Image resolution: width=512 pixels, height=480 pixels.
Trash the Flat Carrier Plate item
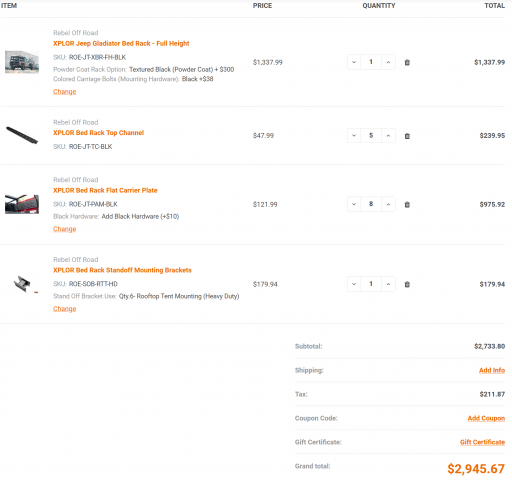[407, 205]
